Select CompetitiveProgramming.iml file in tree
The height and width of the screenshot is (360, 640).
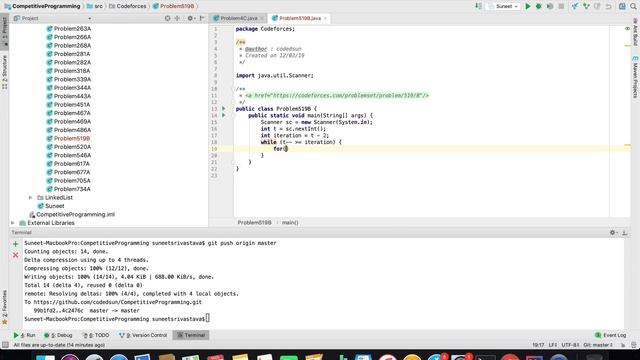point(72,214)
